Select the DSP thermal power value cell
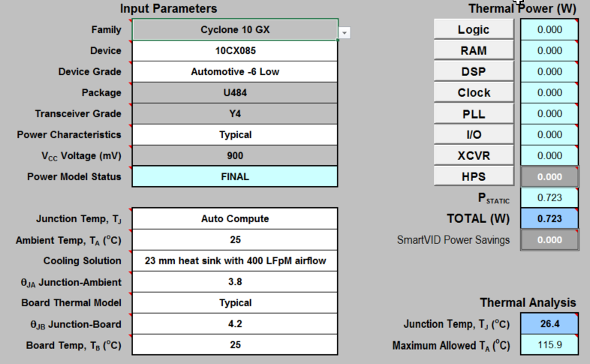590x364 pixels. point(549,72)
